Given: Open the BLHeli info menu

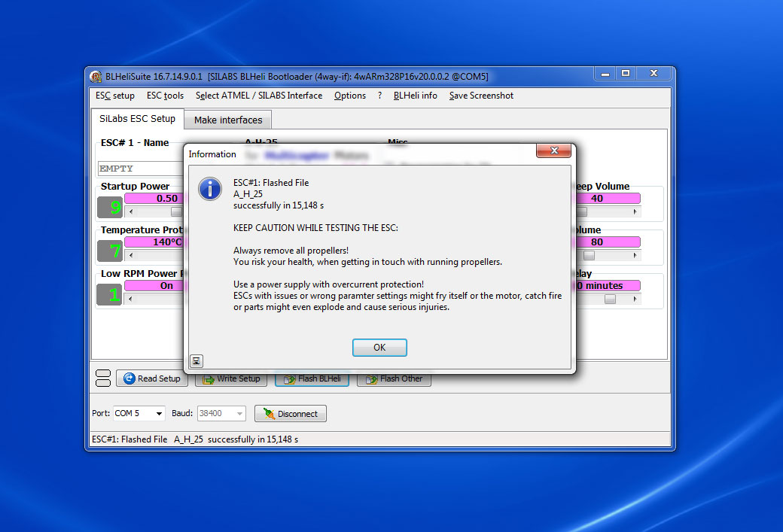Looking at the screenshot, I should [x=415, y=96].
